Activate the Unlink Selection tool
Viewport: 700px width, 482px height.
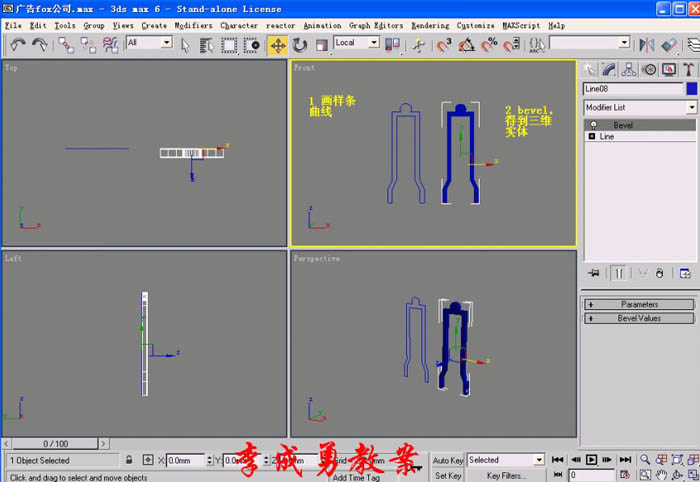point(88,45)
